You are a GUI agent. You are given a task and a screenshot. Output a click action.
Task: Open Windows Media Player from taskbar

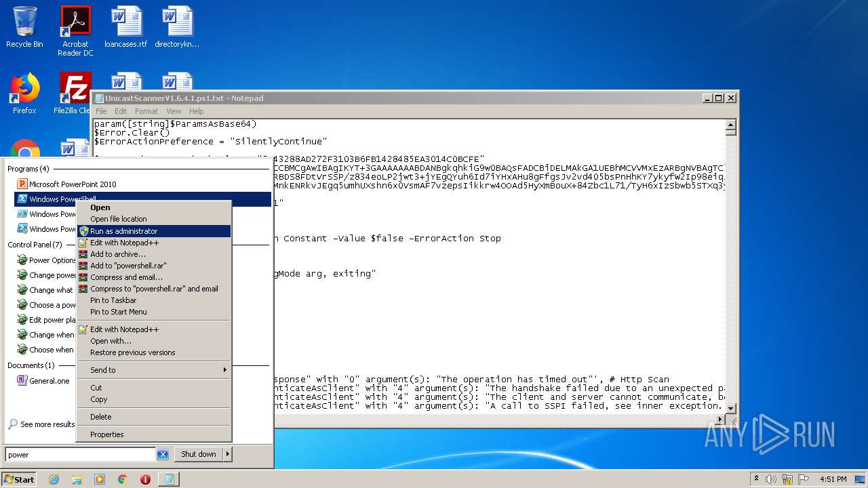pos(100,479)
